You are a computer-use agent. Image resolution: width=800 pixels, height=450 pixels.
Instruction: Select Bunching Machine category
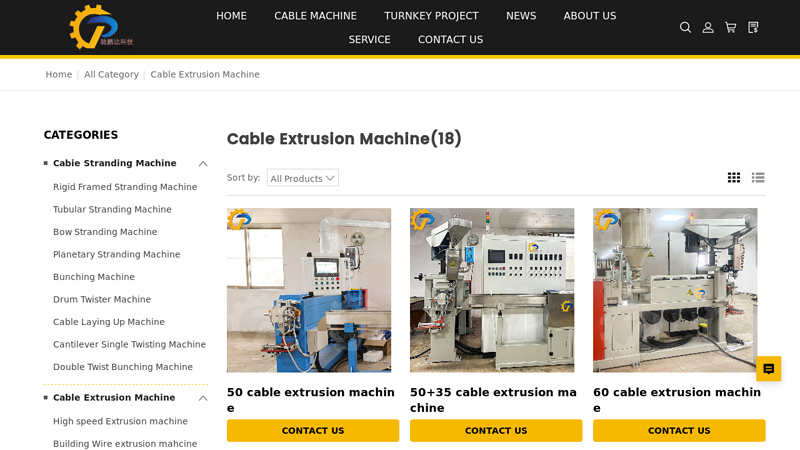pos(94,277)
